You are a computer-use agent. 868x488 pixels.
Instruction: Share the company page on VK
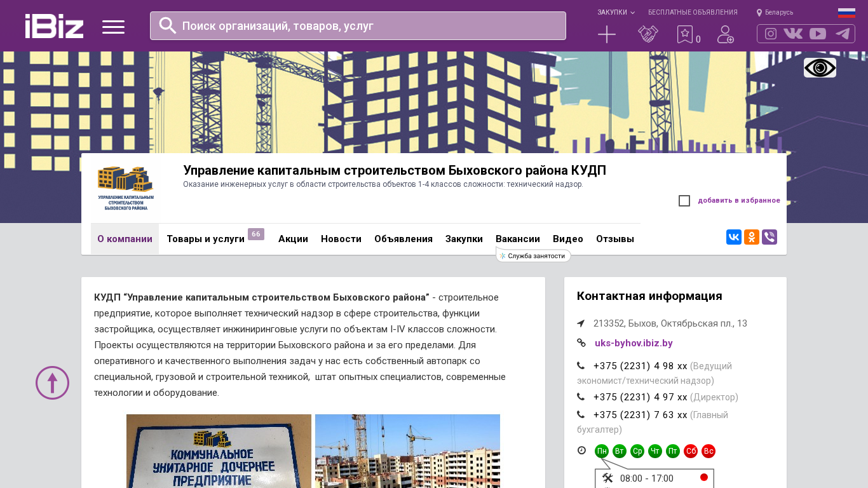pyautogui.click(x=734, y=237)
